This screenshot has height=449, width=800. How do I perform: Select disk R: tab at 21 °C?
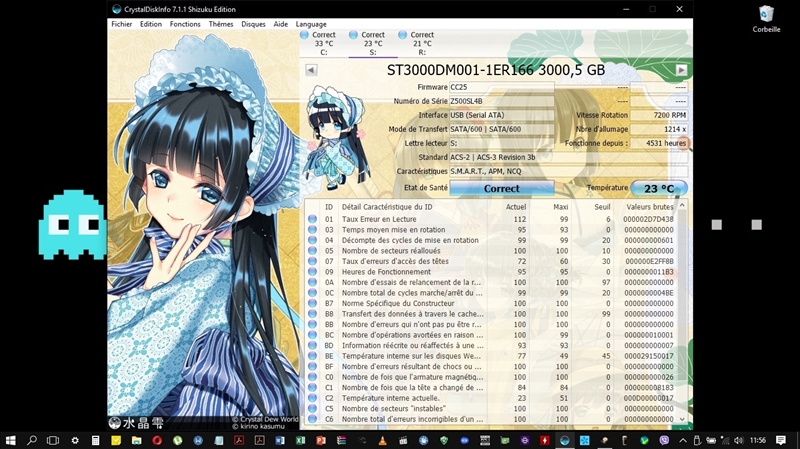click(422, 43)
